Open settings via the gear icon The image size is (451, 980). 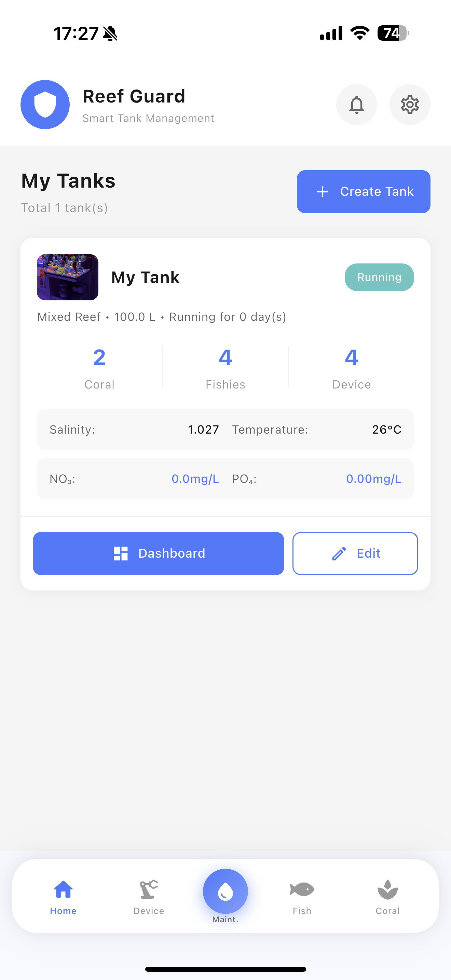coord(410,105)
